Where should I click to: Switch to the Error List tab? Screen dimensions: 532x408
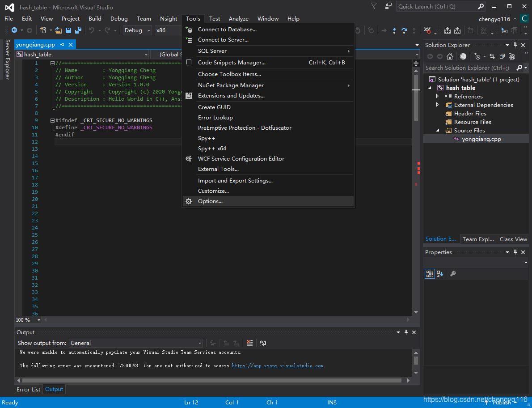pos(29,389)
